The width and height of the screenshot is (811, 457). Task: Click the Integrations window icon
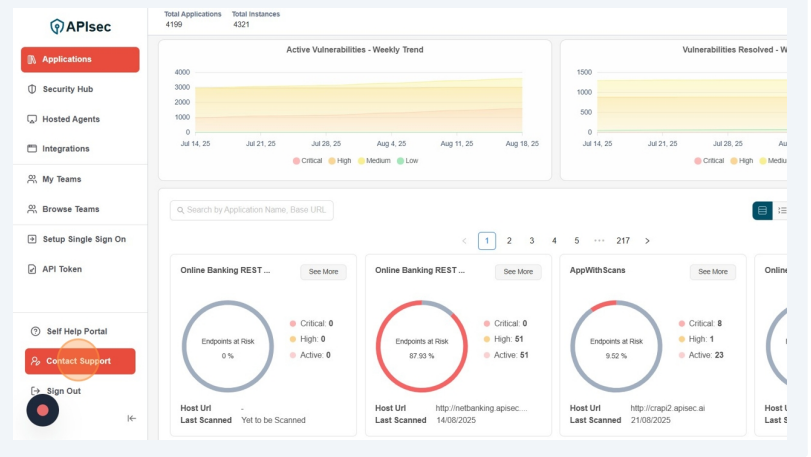[32, 149]
